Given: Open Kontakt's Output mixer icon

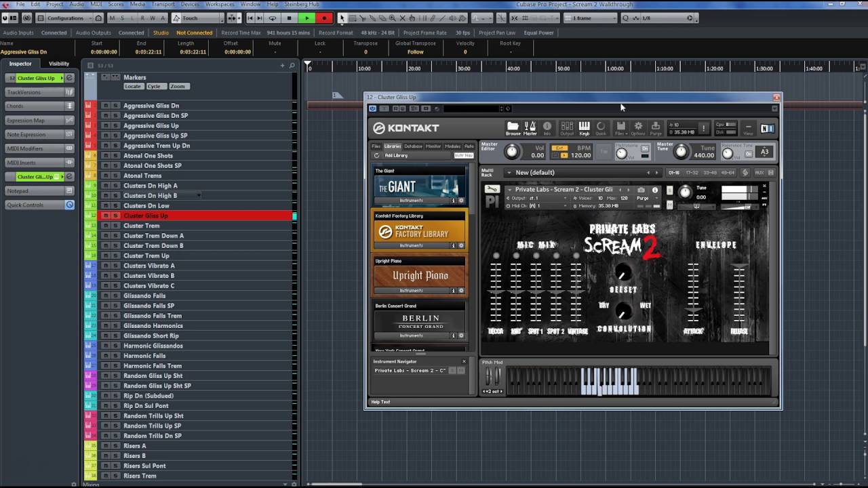Looking at the screenshot, I should click(x=567, y=128).
